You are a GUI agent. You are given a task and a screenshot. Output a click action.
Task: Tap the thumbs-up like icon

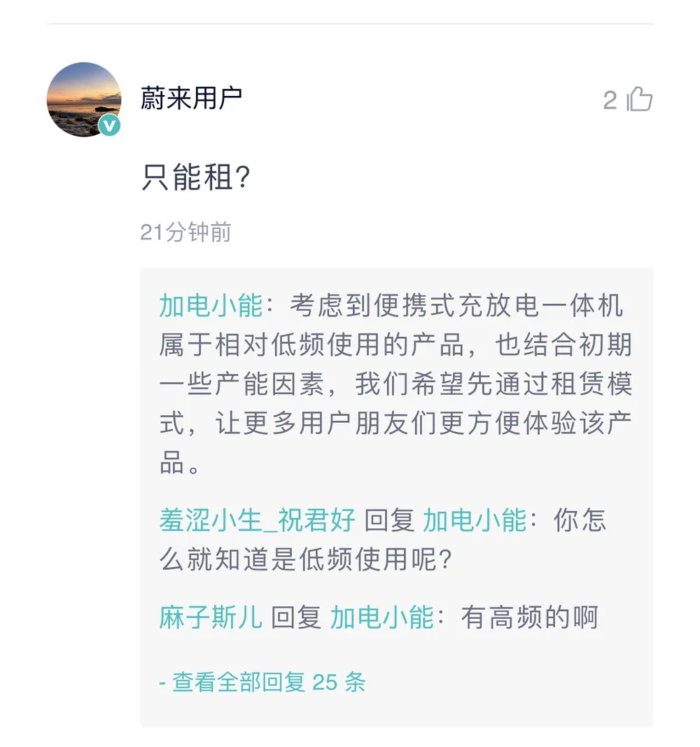(640, 99)
